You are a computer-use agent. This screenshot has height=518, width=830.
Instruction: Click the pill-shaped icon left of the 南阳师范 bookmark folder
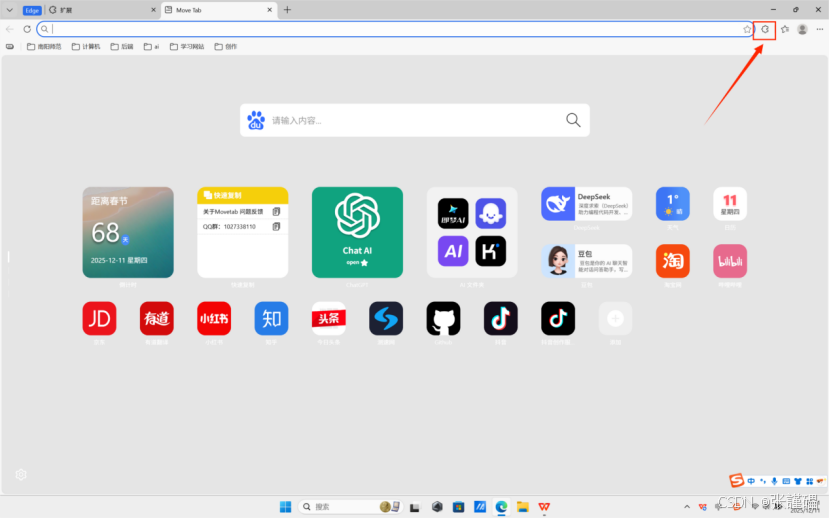pyautogui.click(x=10, y=47)
